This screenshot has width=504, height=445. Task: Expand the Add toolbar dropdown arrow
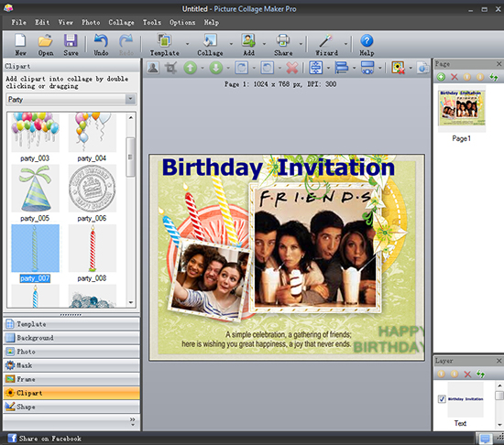[264, 44]
